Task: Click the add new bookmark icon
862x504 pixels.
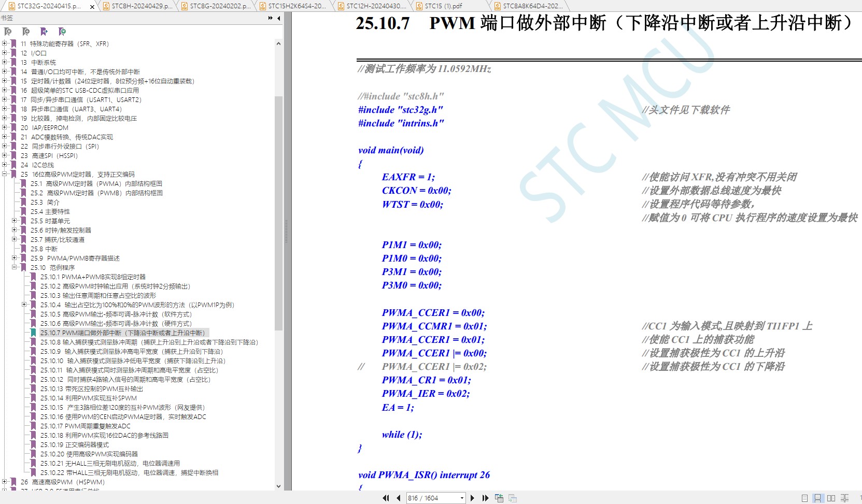Action: (x=26, y=32)
